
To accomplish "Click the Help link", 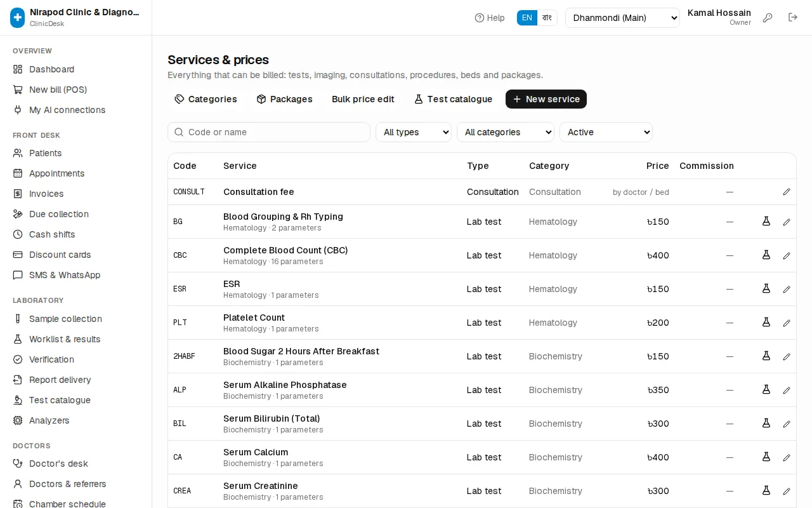I will [x=490, y=18].
